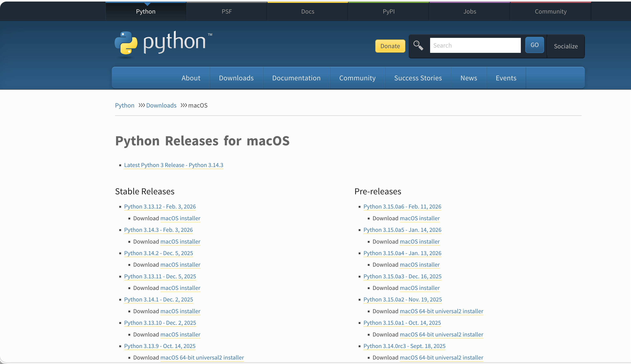The width and height of the screenshot is (631, 364).
Task: Open the Documentation navigation menu
Action: point(296,78)
